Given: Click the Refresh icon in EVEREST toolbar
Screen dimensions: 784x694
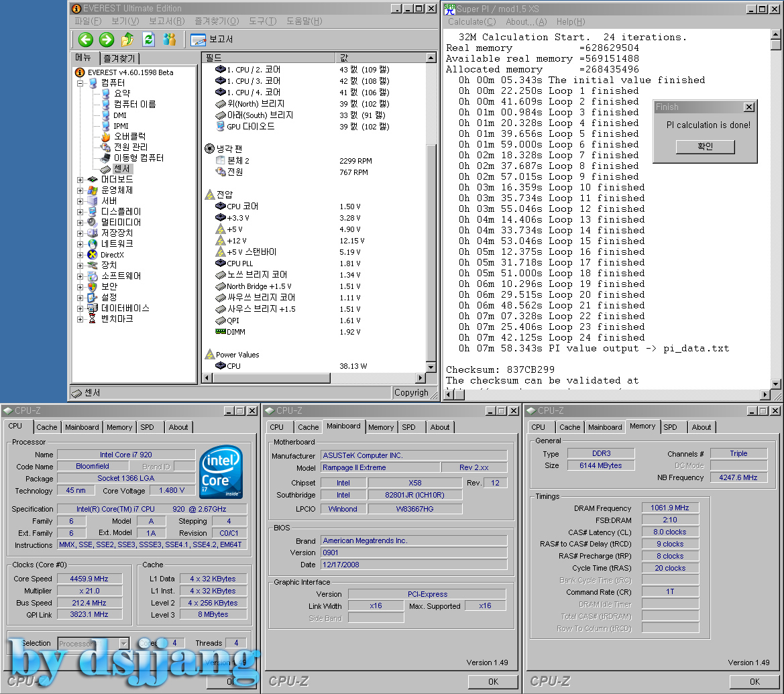Looking at the screenshot, I should 148,40.
